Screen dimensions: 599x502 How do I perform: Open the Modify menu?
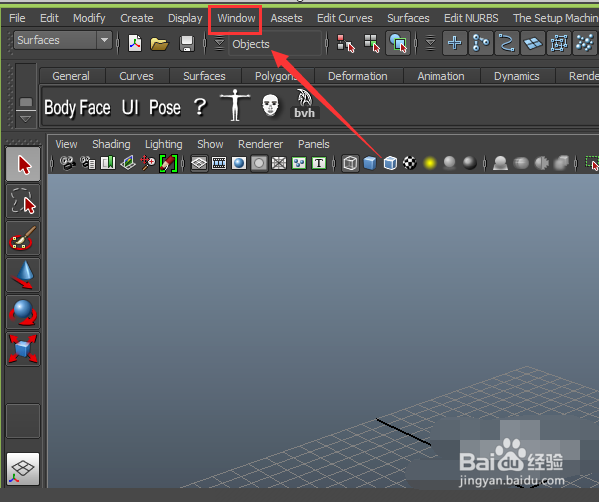pyautogui.click(x=89, y=18)
